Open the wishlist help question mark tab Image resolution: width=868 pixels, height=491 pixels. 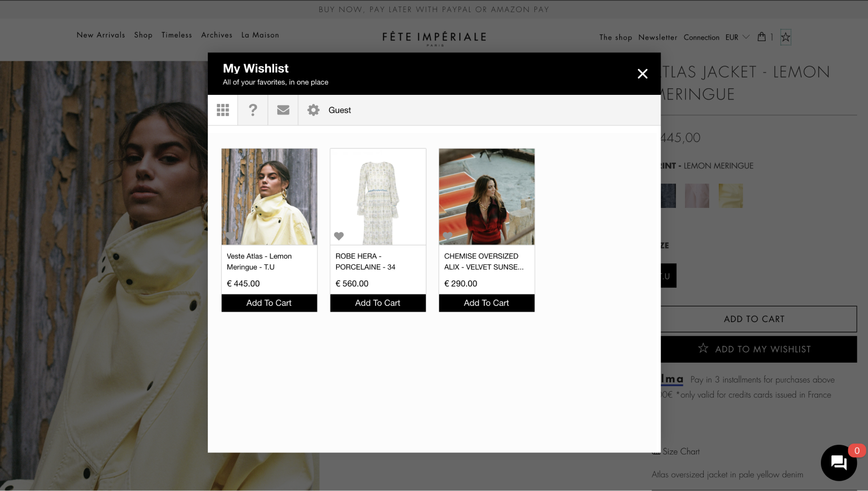[x=253, y=110]
